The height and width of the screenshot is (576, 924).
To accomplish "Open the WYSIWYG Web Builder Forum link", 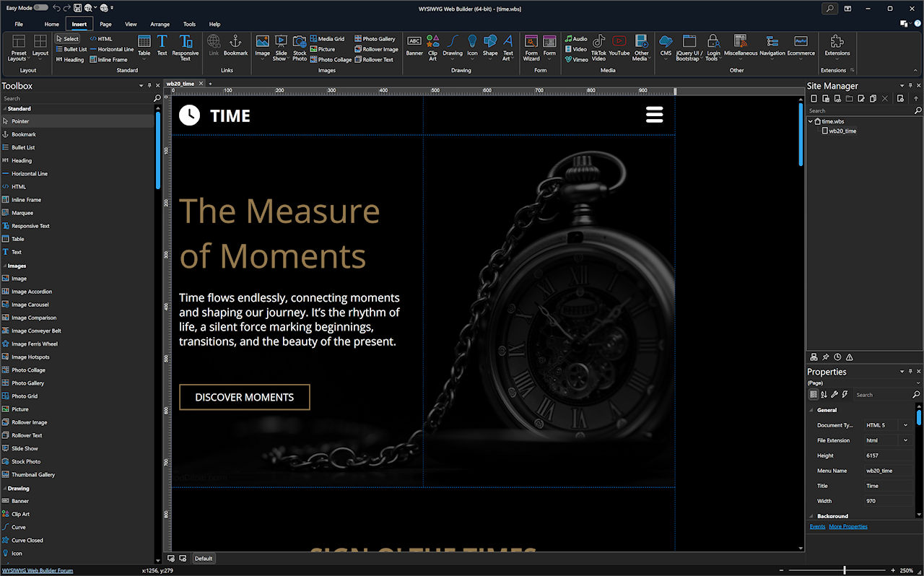I will tap(38, 570).
